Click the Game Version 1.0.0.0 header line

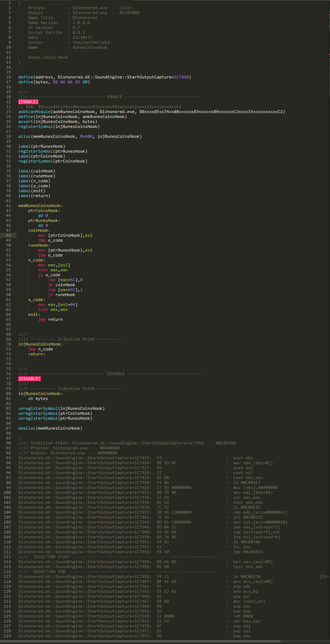tap(59, 23)
